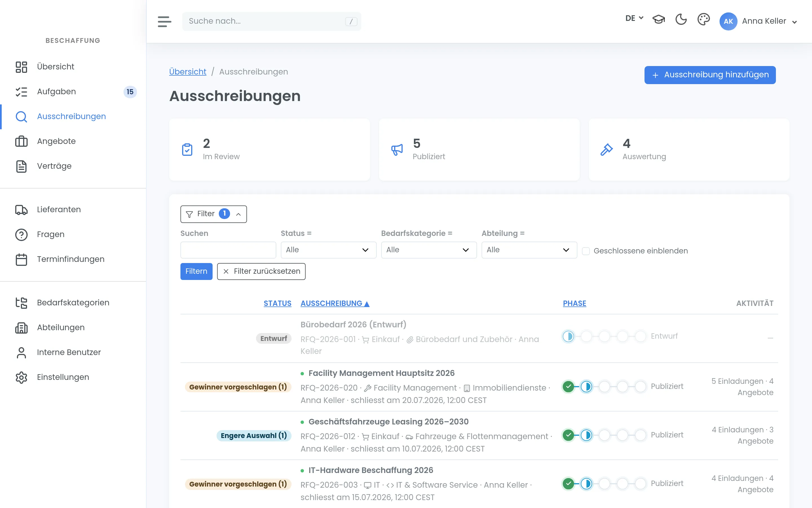
Task: Sort table by STATUS column
Action: 277,303
